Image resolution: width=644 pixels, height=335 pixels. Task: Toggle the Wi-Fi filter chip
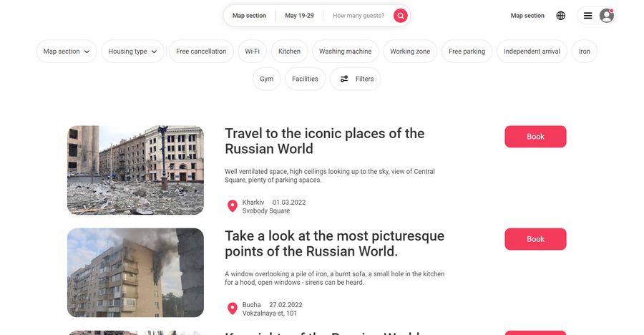(x=252, y=52)
